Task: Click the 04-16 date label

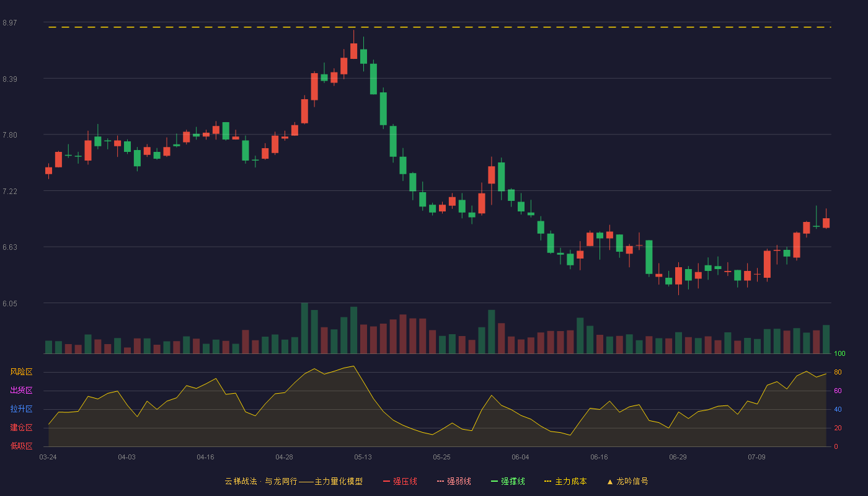Action: 205,457
